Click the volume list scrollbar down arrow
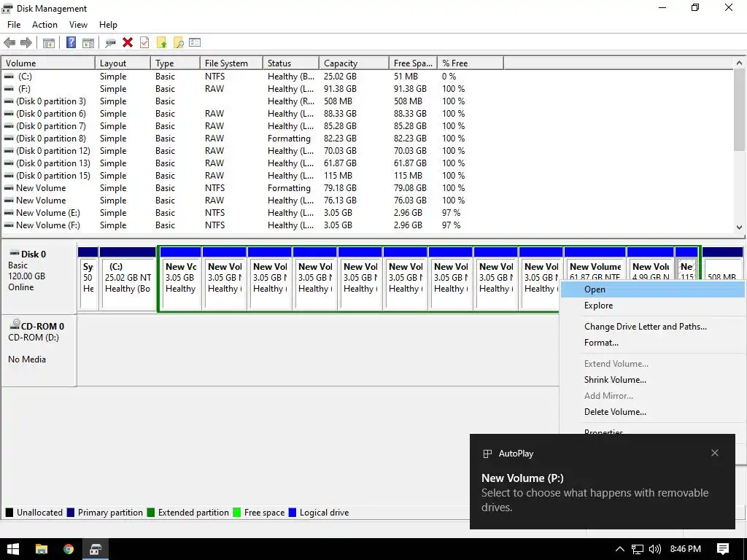This screenshot has height=560, width=747. tap(739, 227)
